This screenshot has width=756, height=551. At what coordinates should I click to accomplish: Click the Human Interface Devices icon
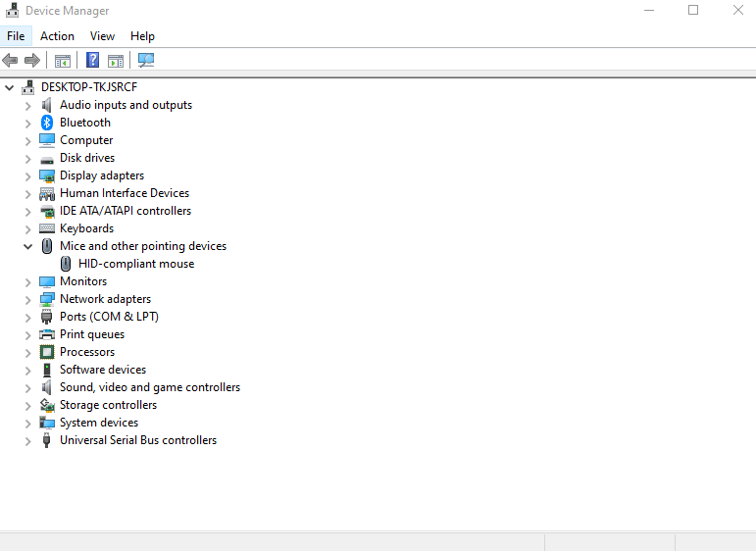47,194
